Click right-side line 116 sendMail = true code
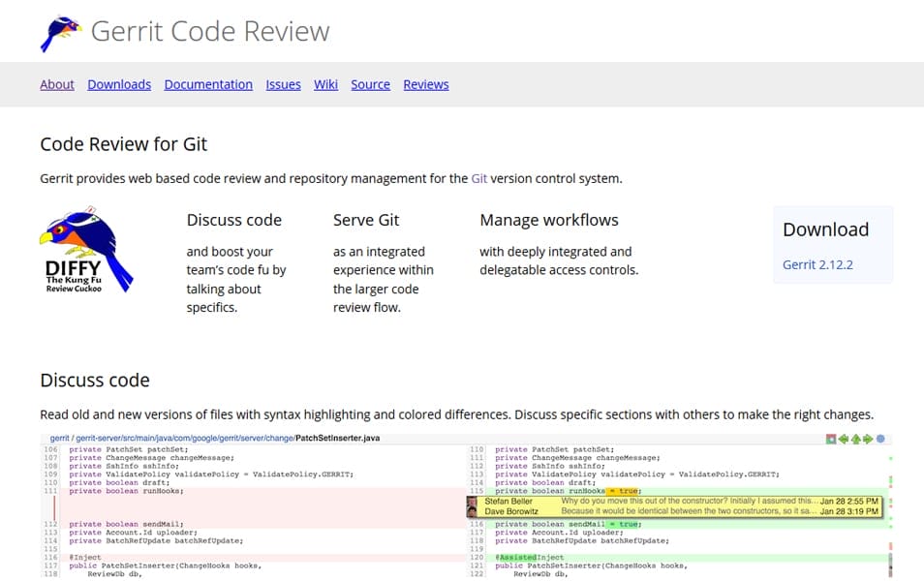Image resolution: width=924 pixels, height=581 pixels. pyautogui.click(x=569, y=524)
